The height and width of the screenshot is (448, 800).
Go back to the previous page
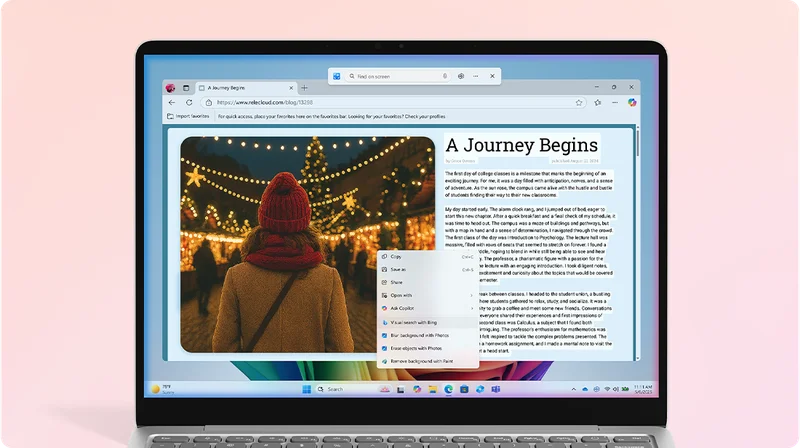172,103
